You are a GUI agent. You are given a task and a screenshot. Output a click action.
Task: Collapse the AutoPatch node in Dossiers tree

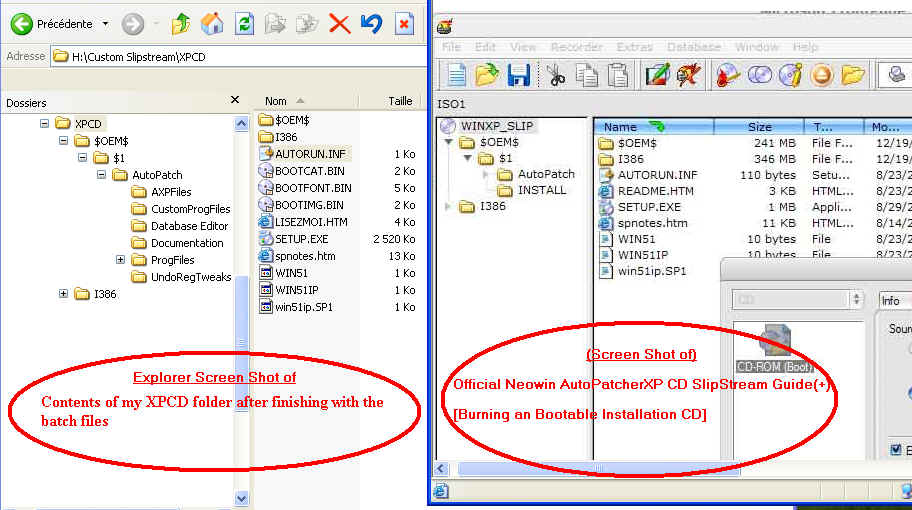[101, 174]
